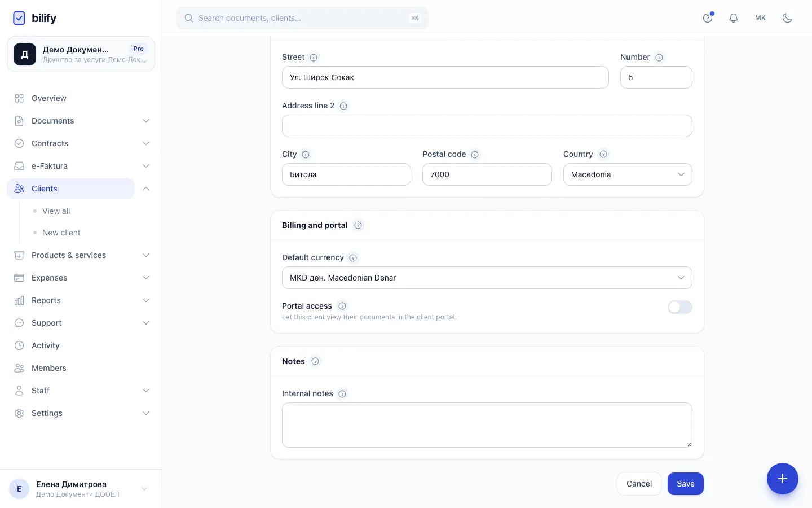Collapse the Clients sidebar section
The height and width of the screenshot is (508, 812).
click(x=146, y=189)
